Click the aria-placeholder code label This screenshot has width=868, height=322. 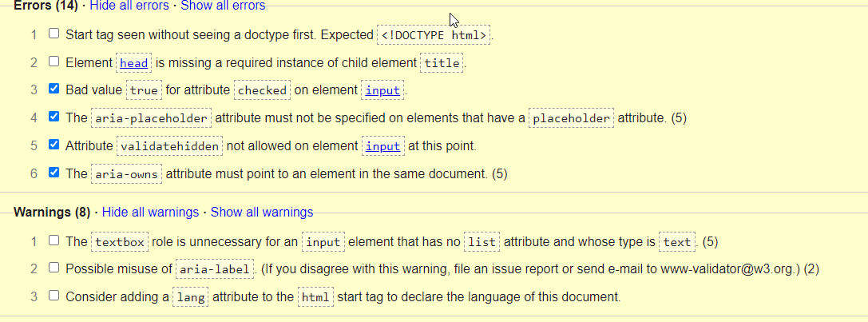click(151, 118)
